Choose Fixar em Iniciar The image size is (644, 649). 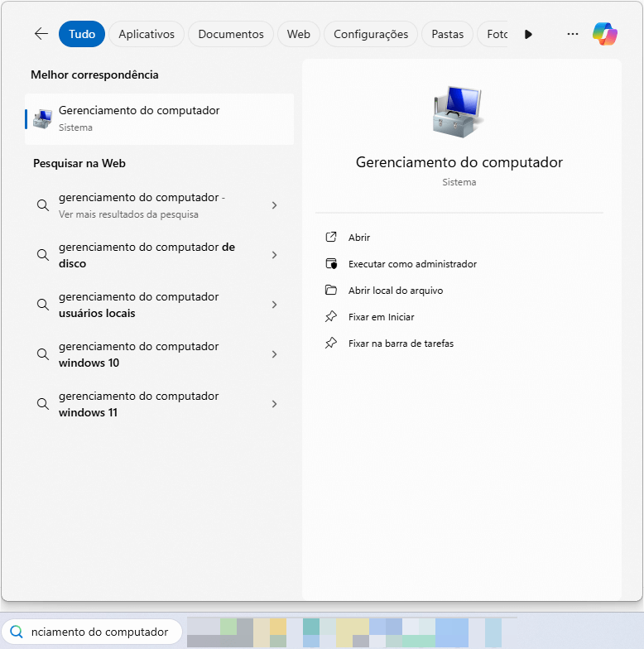tap(381, 316)
